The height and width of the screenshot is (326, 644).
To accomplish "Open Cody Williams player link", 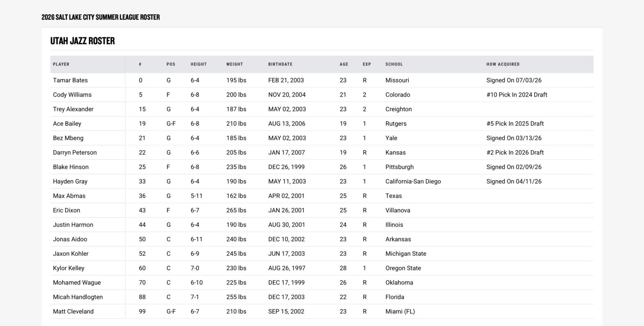I will point(72,95).
